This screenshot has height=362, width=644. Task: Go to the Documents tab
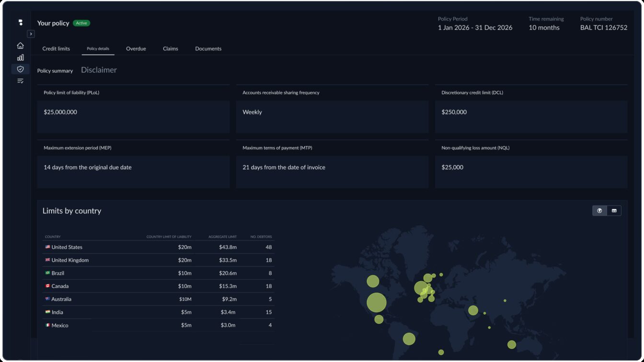click(x=208, y=49)
